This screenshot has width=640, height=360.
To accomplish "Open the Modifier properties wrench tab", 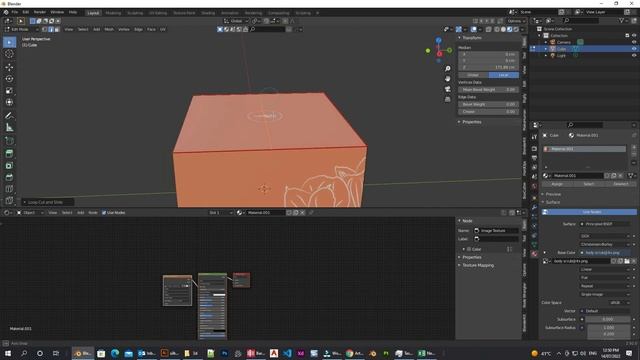I will [x=534, y=207].
